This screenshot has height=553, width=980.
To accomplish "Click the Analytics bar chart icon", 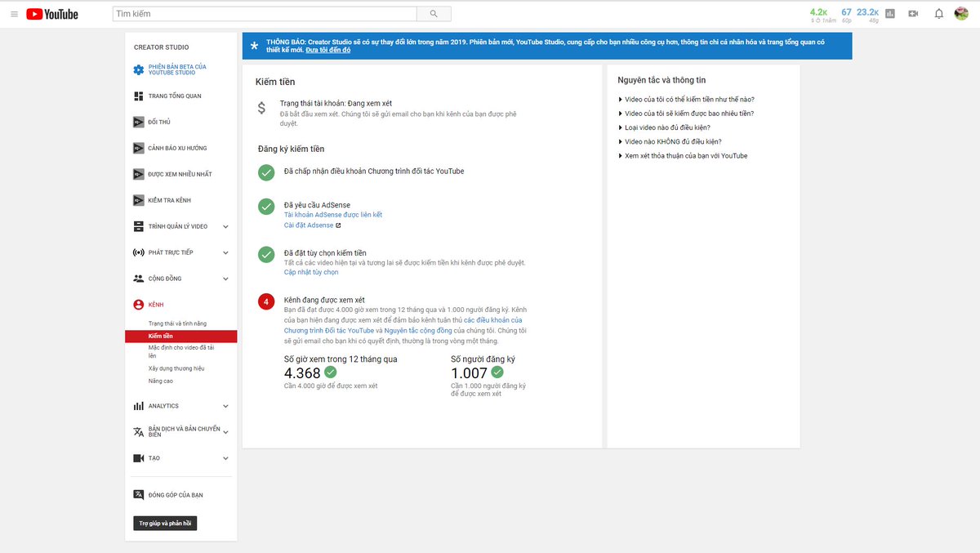I will click(139, 406).
